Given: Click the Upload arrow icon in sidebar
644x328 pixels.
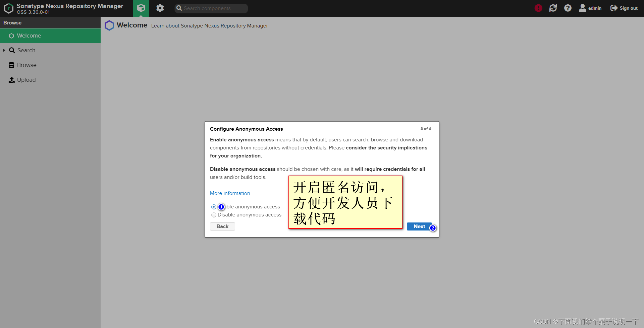Looking at the screenshot, I should [12, 80].
